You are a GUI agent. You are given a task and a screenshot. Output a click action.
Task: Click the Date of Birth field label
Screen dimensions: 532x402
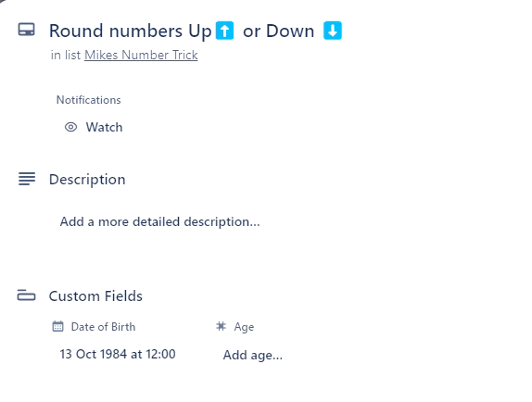(x=103, y=327)
